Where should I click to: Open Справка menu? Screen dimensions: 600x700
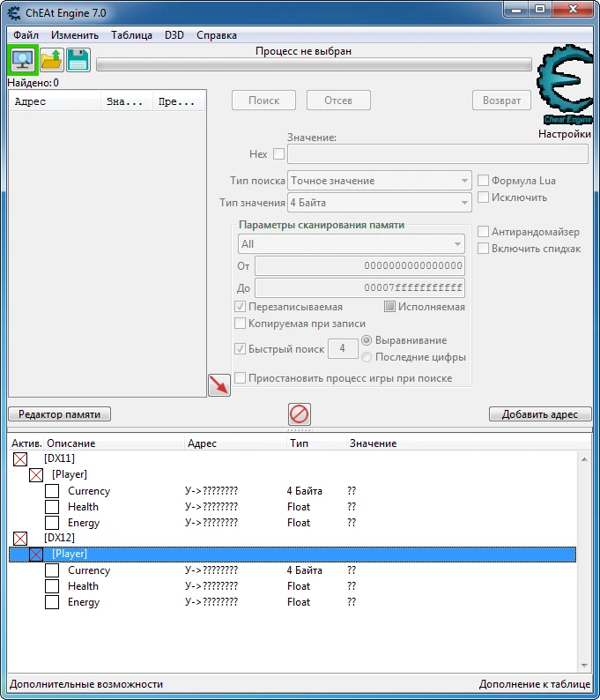[217, 34]
